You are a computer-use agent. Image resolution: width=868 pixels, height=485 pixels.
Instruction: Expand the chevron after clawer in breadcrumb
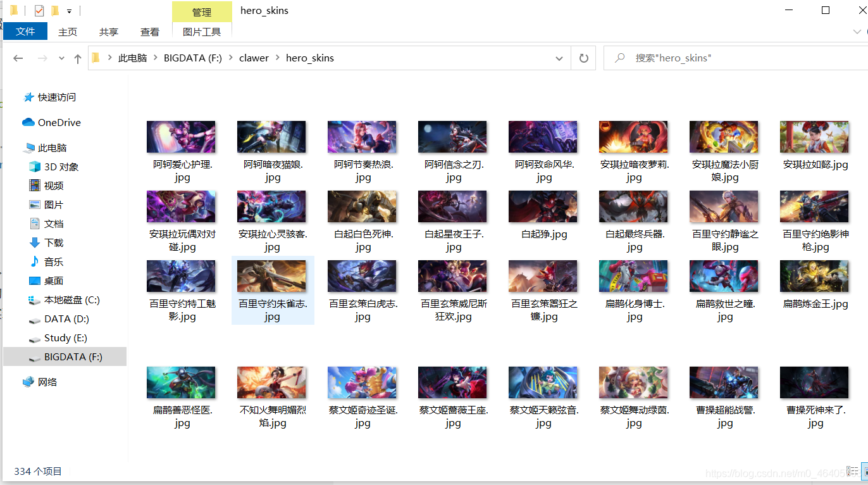pos(277,58)
